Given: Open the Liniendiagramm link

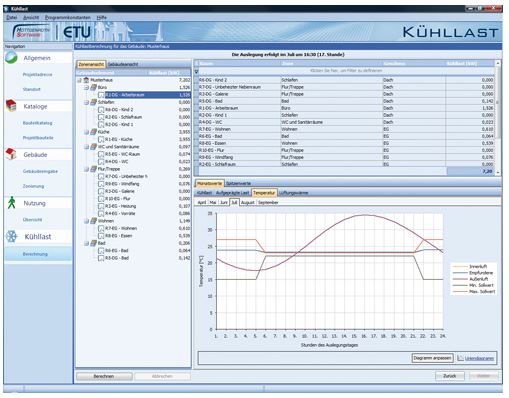Looking at the screenshot, I should pos(479,358).
